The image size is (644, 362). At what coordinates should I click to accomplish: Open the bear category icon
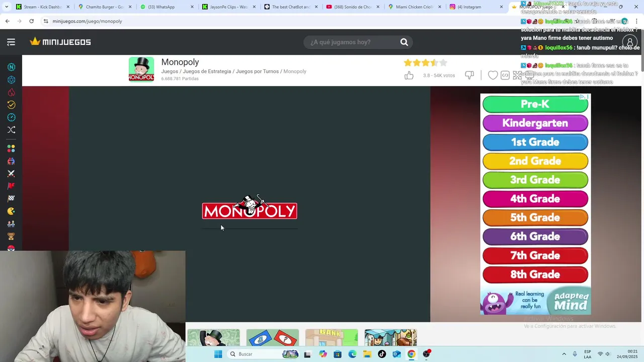pos(11,236)
